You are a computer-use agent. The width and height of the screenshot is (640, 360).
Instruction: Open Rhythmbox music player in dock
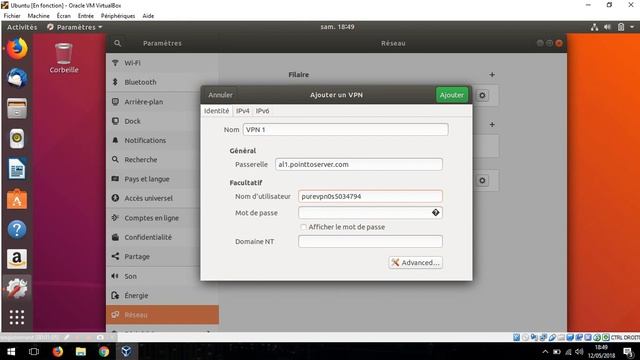17,138
